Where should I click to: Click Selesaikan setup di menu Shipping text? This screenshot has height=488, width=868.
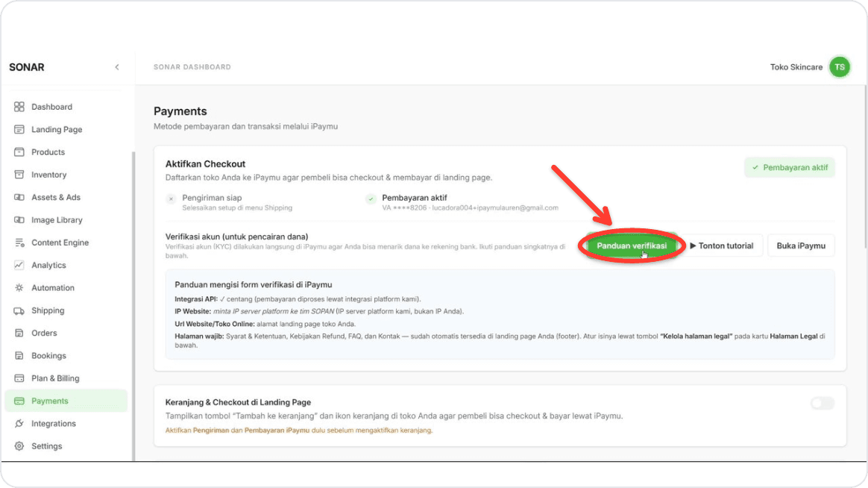coord(237,208)
